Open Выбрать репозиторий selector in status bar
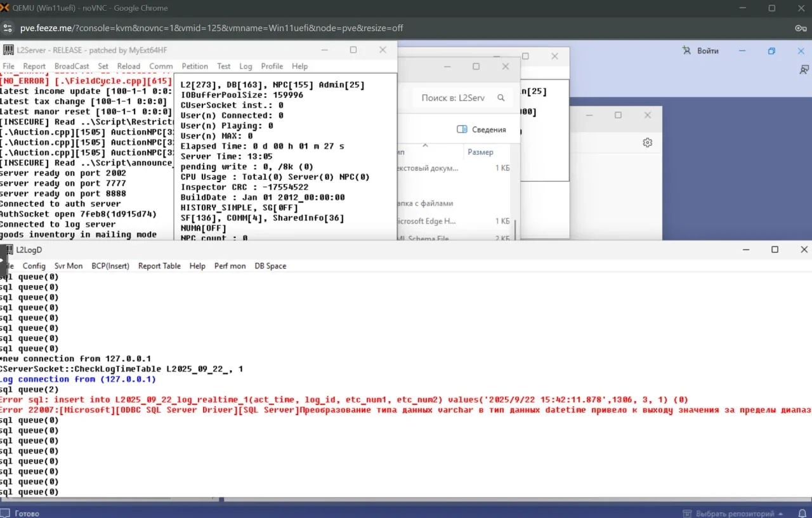 coord(732,514)
